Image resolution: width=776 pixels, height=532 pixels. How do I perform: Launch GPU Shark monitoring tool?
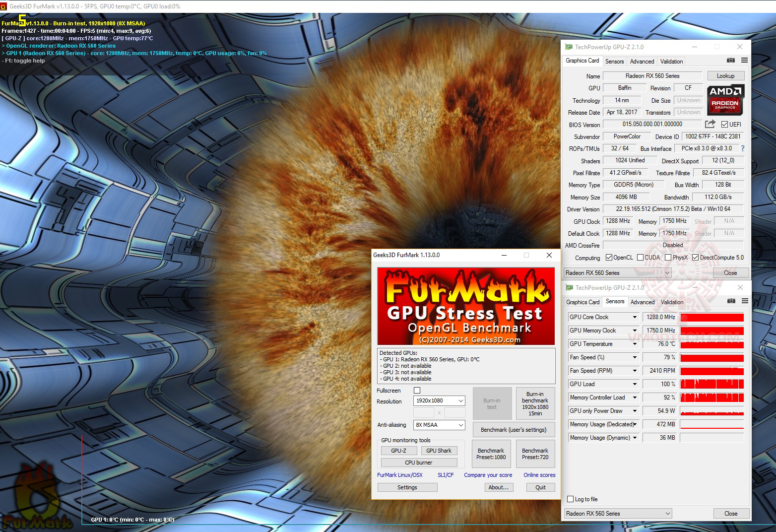[439, 451]
